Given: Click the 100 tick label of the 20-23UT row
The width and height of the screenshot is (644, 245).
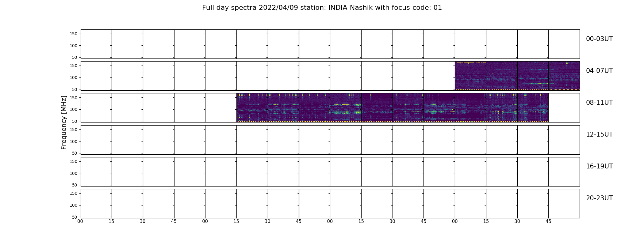Looking at the screenshot, I should 74,205.
